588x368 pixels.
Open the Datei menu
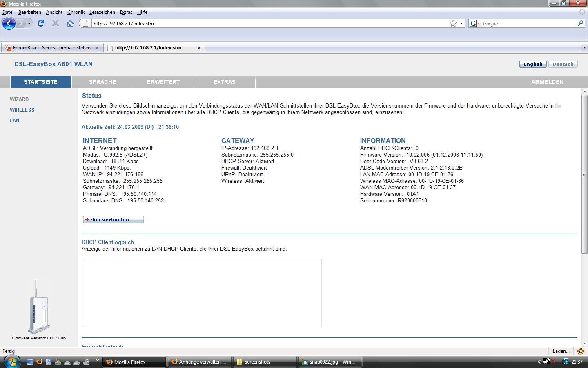pyautogui.click(x=8, y=12)
